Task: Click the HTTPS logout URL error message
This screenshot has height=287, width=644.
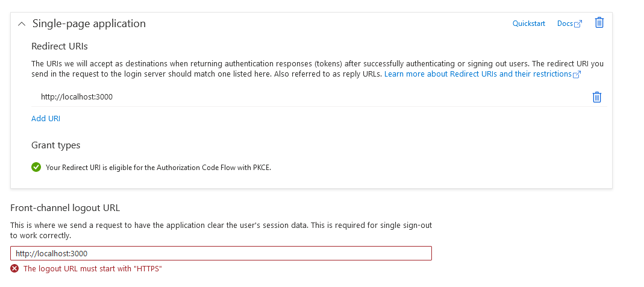Action: pos(93,269)
